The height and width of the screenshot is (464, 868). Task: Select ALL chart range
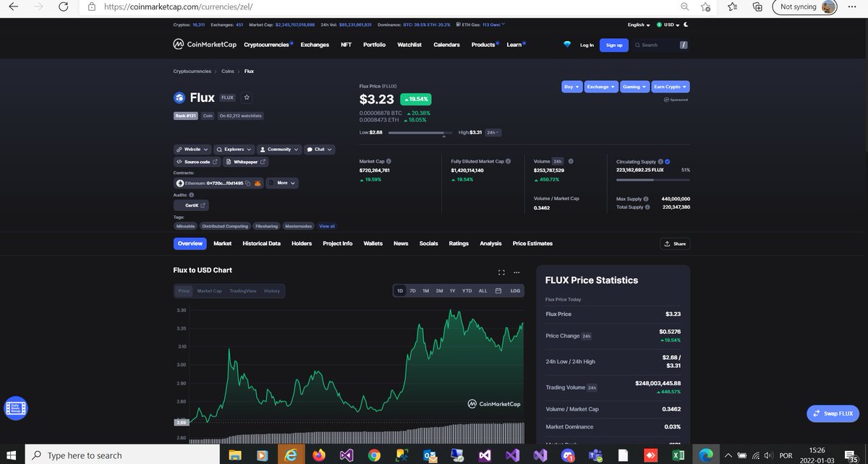point(483,291)
